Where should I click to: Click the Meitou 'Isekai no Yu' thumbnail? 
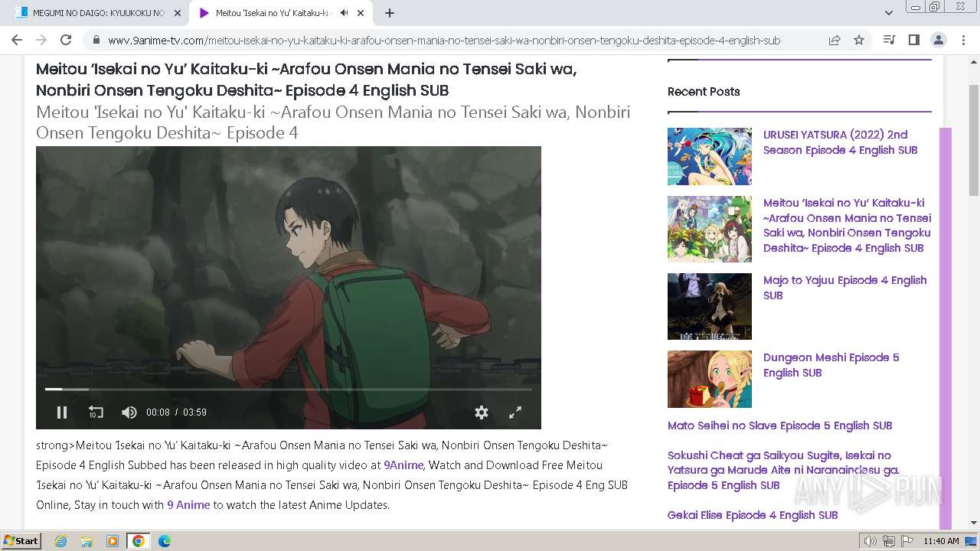click(x=710, y=230)
